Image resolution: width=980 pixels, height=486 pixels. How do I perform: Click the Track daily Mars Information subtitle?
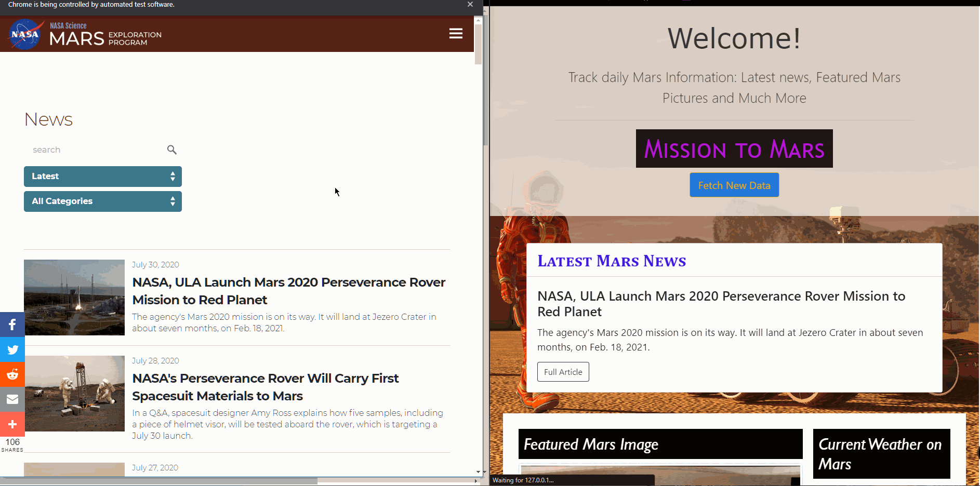(734, 88)
